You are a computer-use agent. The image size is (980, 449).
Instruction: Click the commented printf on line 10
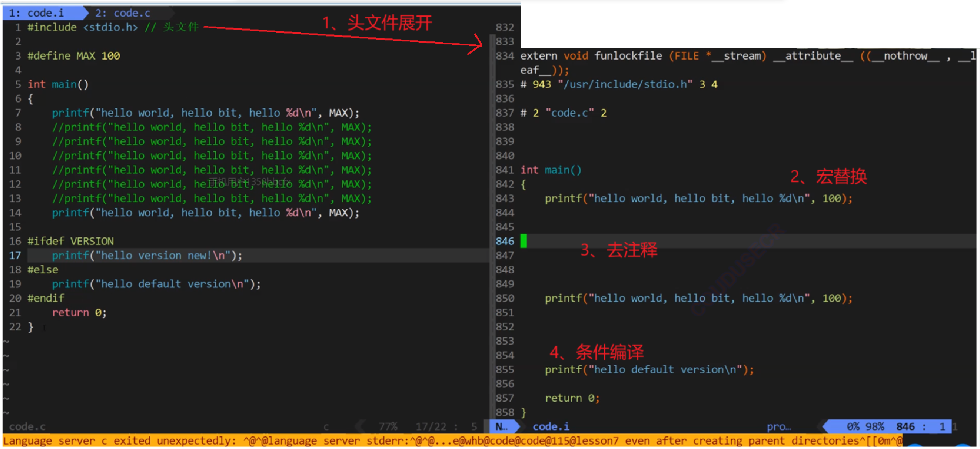(x=212, y=156)
